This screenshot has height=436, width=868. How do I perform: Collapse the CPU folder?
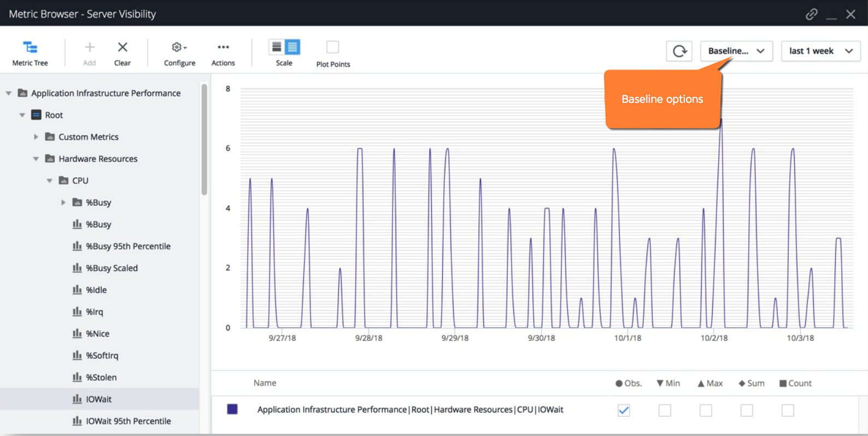pyautogui.click(x=50, y=181)
